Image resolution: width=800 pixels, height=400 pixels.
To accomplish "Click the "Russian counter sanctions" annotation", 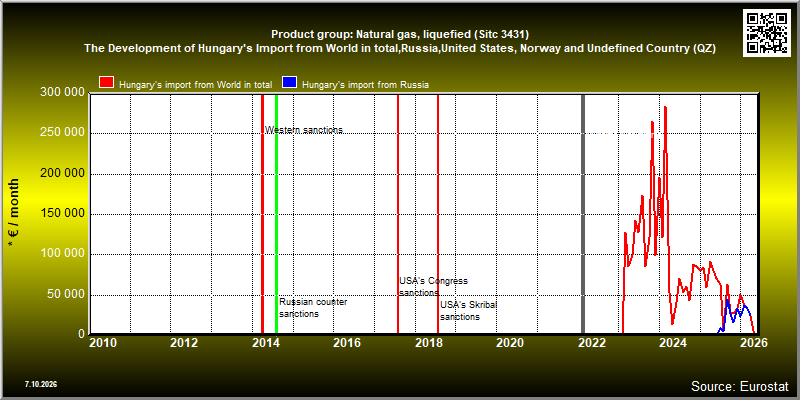I will pyautogui.click(x=313, y=308).
